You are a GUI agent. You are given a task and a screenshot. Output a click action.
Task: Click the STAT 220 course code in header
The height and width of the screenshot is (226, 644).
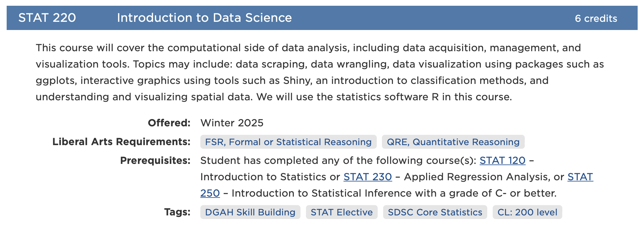[47, 18]
